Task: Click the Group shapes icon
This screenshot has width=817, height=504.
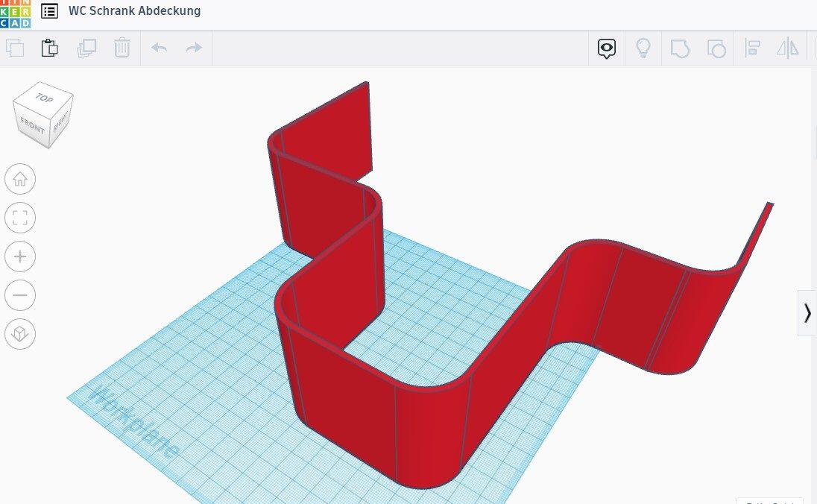Action: (x=679, y=49)
